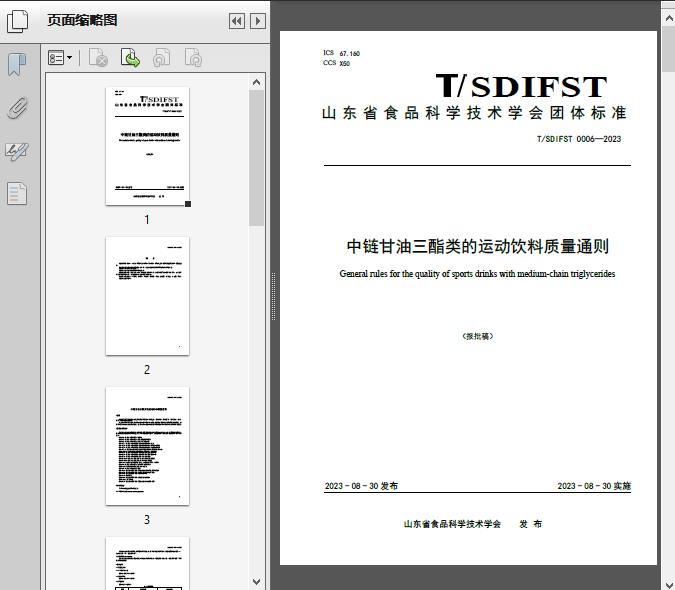Click the Chinese title 中链甘油三酯类的运动饮料质量通则
Viewport: 675px width, 590px height.
pyautogui.click(x=477, y=246)
